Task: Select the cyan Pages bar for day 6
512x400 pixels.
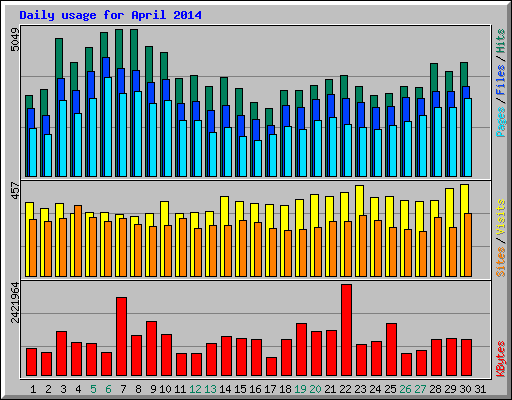Action: point(108,127)
